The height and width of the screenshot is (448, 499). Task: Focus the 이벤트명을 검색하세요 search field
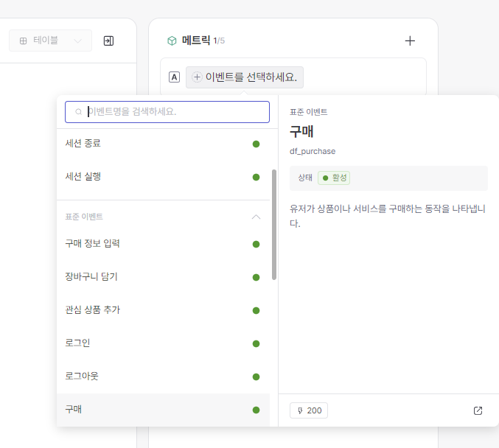pyautogui.click(x=173, y=112)
